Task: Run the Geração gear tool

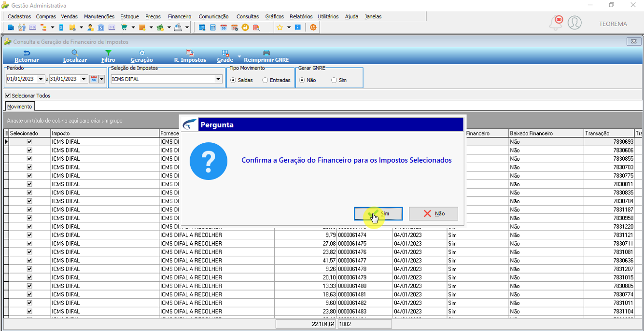Action: [141, 53]
